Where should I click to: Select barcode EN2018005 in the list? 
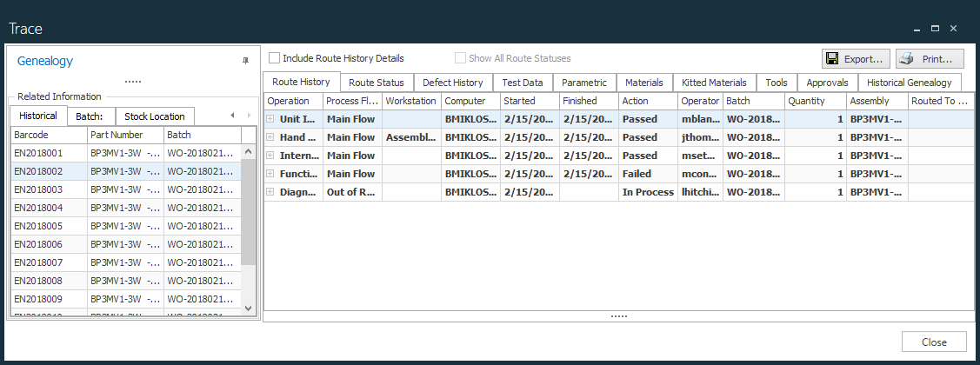(x=39, y=226)
